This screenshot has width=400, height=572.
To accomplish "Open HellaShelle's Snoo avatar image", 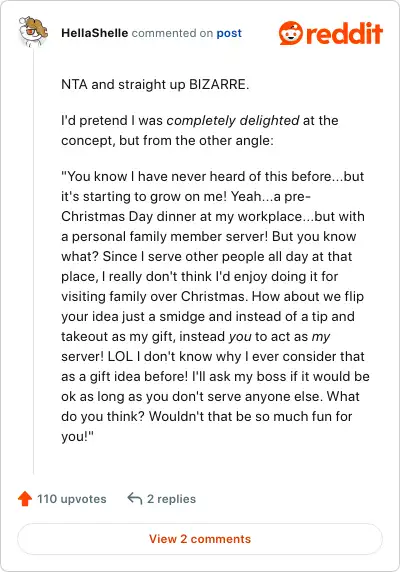I will pyautogui.click(x=33, y=32).
